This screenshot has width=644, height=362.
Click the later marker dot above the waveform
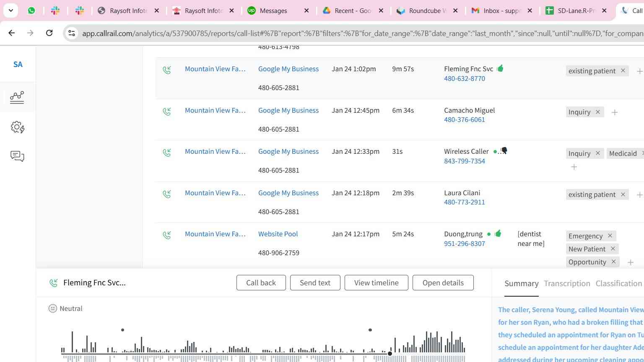(x=370, y=330)
